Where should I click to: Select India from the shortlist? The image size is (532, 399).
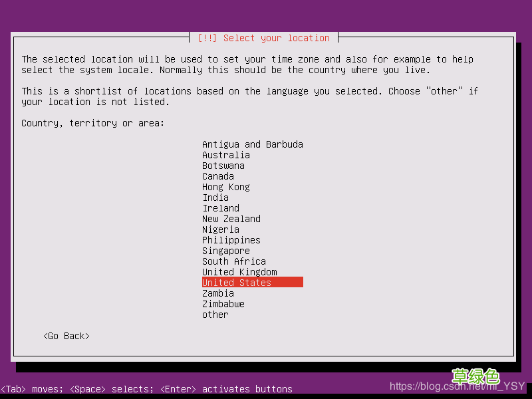point(215,198)
